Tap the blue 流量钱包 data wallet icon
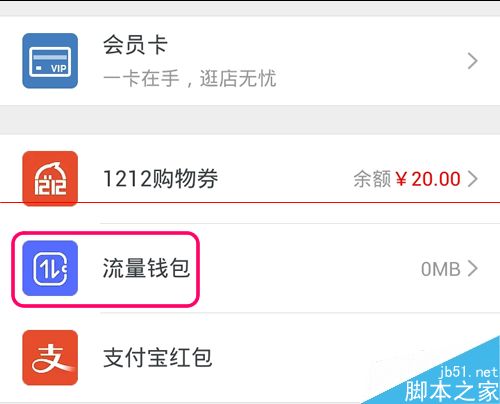This screenshot has height=404, width=500. point(50,268)
